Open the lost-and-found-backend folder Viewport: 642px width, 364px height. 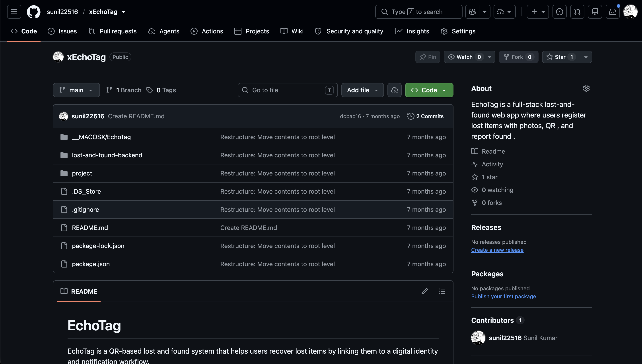click(x=107, y=155)
